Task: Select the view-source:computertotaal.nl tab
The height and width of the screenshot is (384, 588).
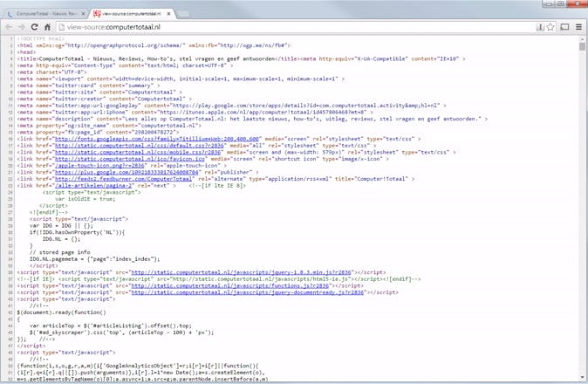Action: (132, 14)
